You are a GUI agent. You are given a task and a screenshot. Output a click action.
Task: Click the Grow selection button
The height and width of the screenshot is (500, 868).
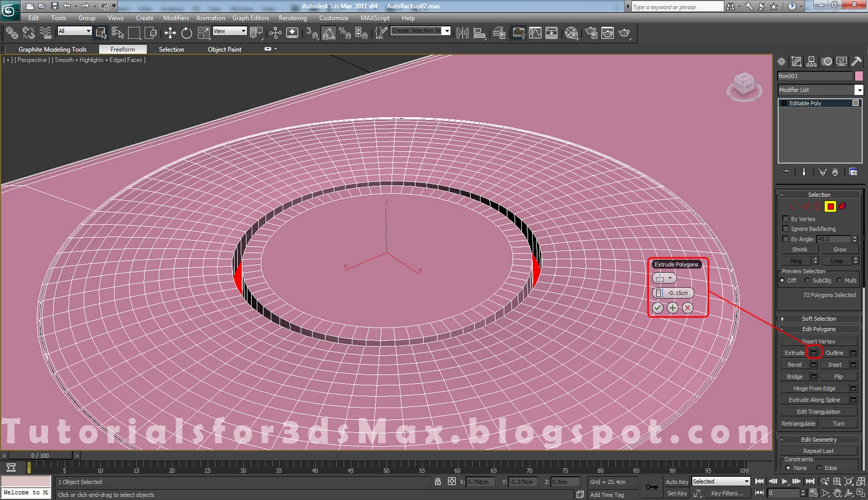(x=840, y=249)
